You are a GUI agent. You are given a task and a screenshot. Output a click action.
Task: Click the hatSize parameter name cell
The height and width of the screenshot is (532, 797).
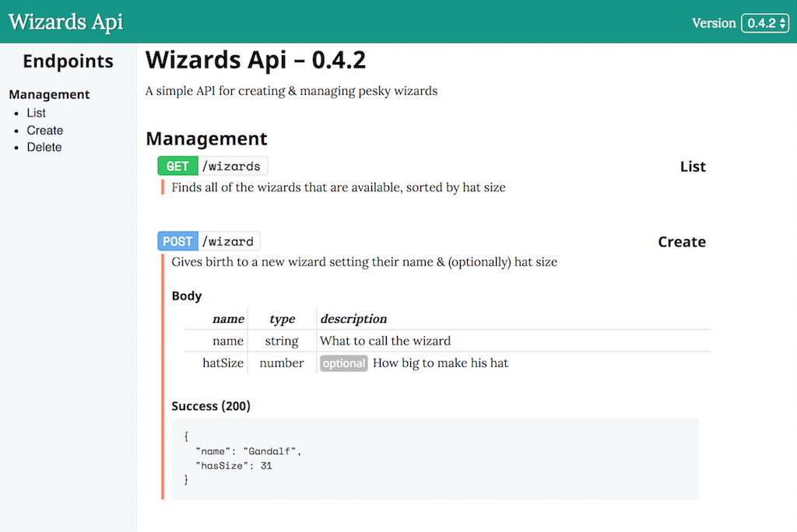tap(223, 363)
